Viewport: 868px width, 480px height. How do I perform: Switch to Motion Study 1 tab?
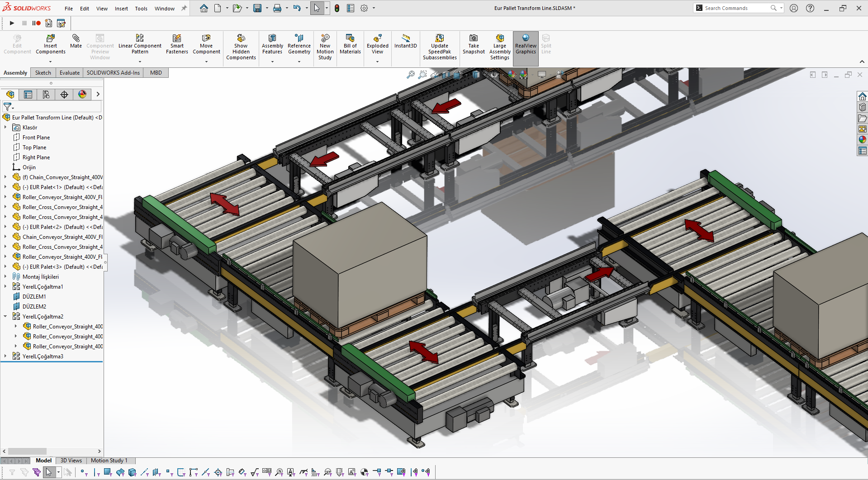pos(109,461)
